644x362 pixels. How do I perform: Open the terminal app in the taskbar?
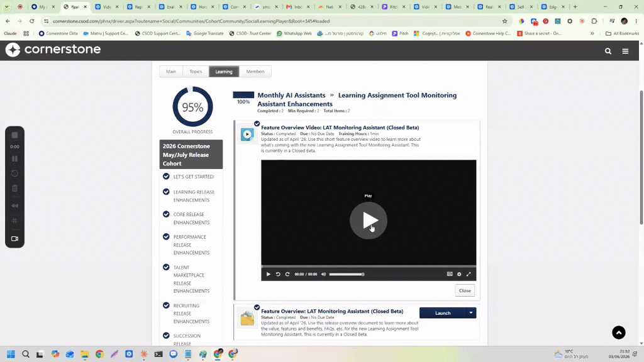point(158,354)
